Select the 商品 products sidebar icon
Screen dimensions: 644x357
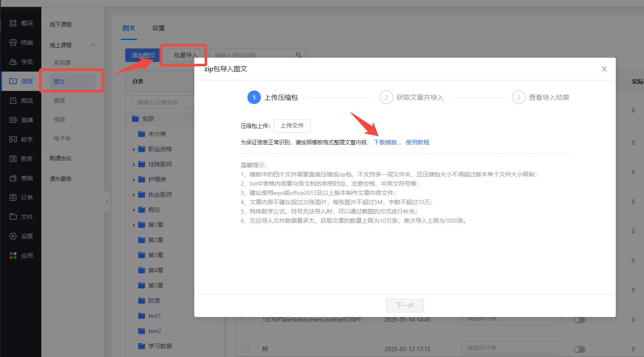pyautogui.click(x=13, y=101)
